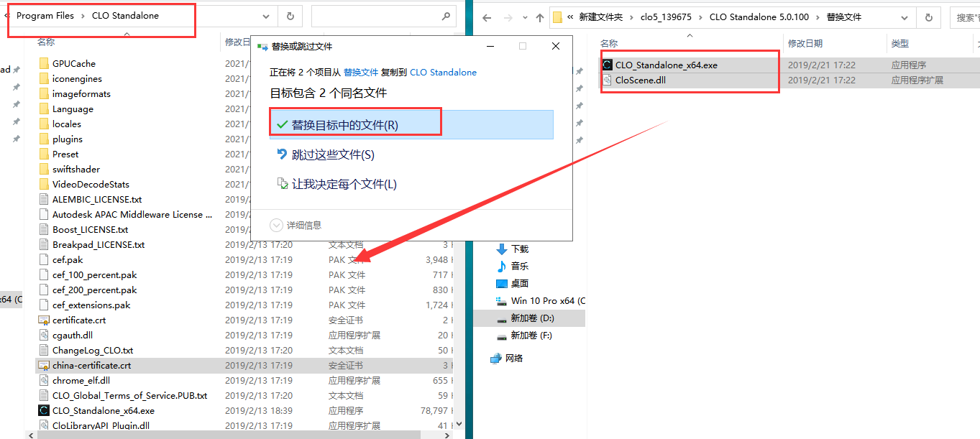980x439 pixels.
Task: Select chrome_elf.dll file
Action: (81, 380)
